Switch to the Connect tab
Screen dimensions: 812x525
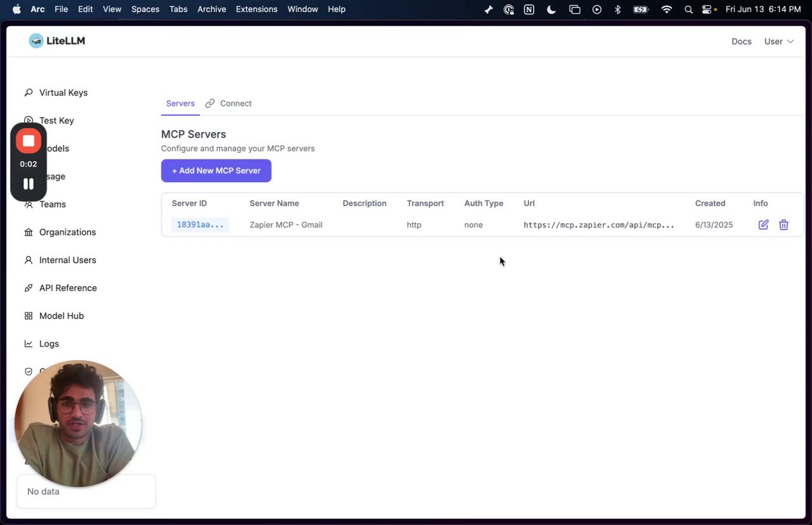(x=228, y=103)
